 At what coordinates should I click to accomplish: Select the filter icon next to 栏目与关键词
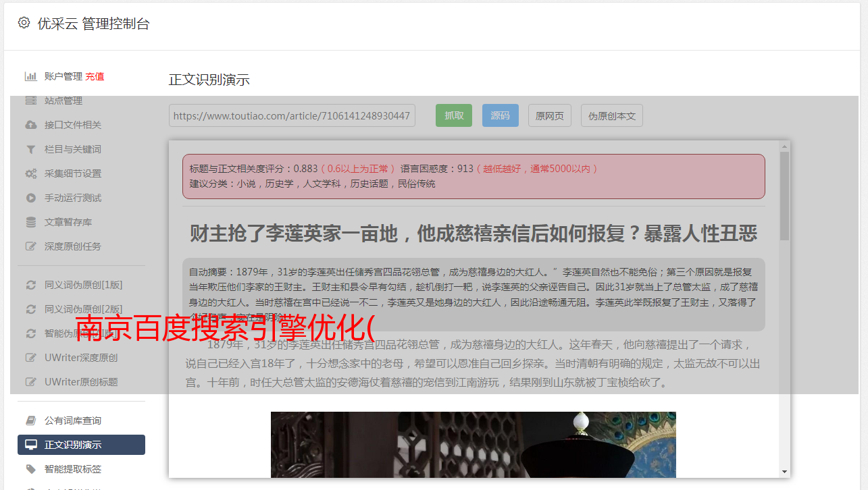point(30,149)
